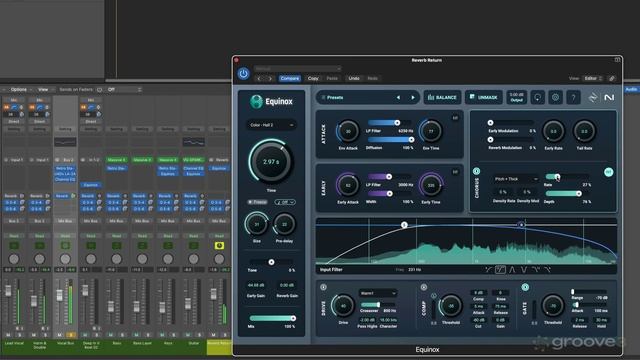Toggle the Gate section power button

coord(525,287)
